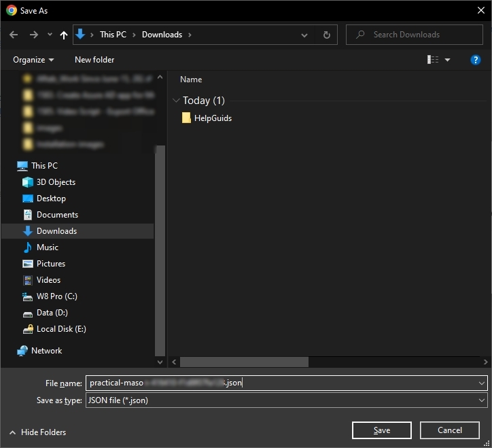Open the Organize menu
The image size is (492, 448).
click(x=33, y=60)
